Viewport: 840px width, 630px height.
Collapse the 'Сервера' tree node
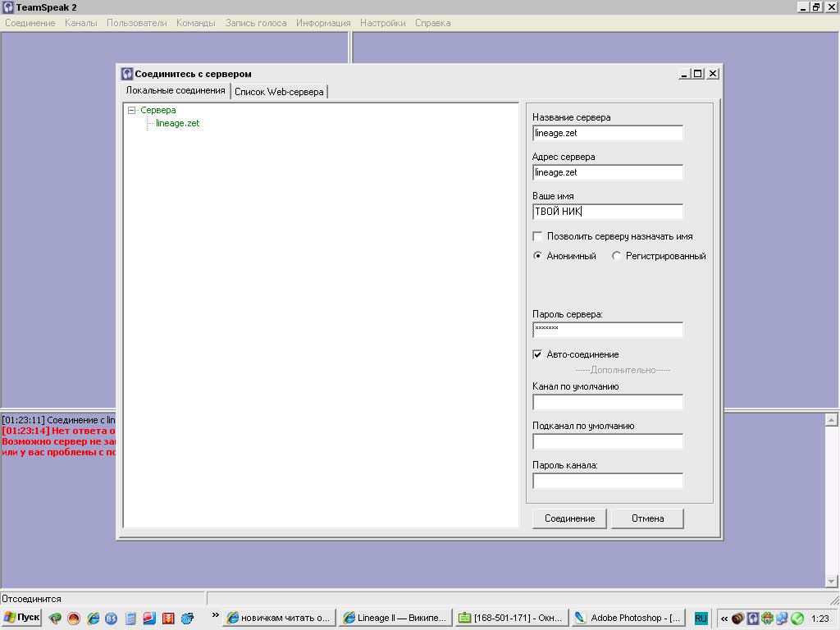[131, 110]
